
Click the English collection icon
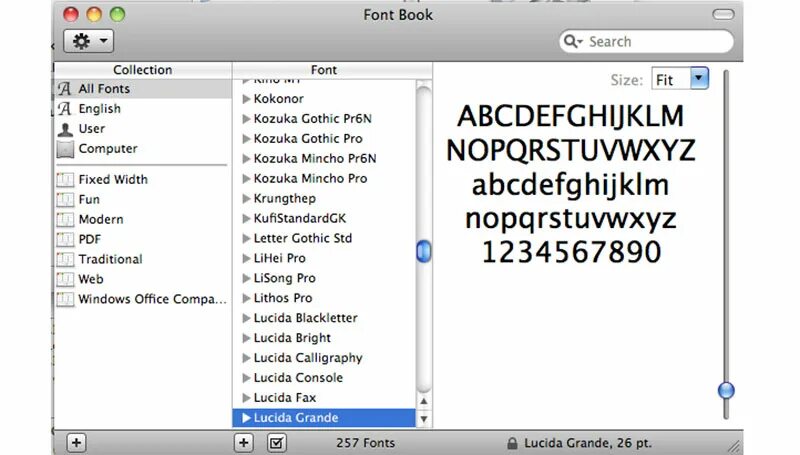[x=65, y=109]
